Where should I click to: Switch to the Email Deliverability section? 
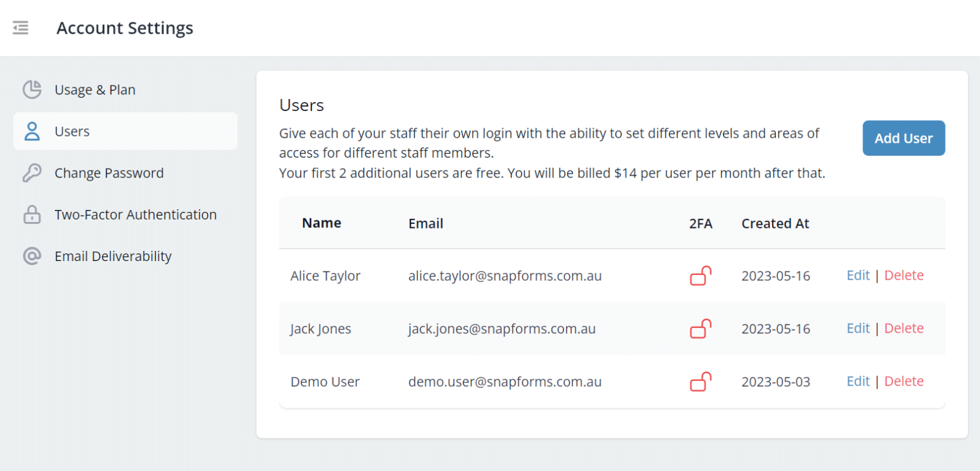point(113,256)
